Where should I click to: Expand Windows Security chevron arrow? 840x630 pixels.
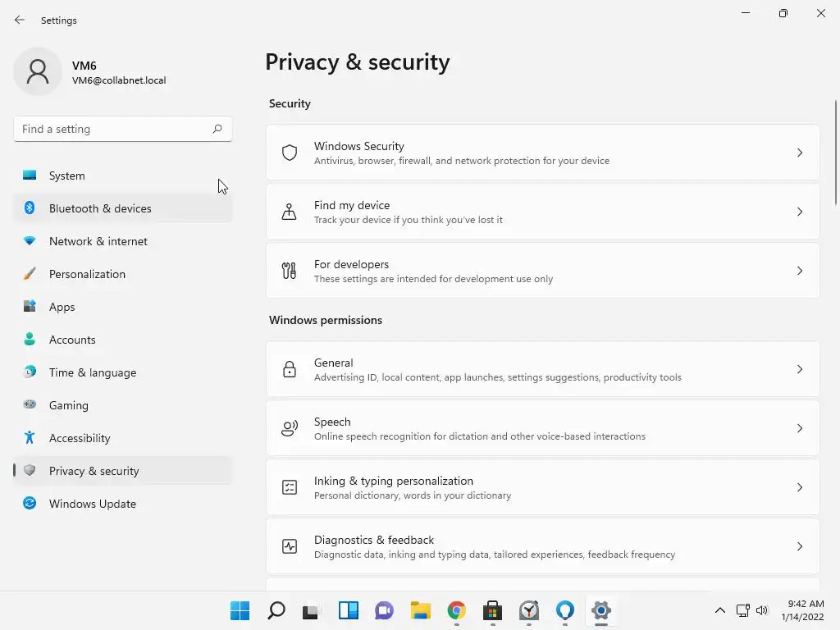click(799, 153)
